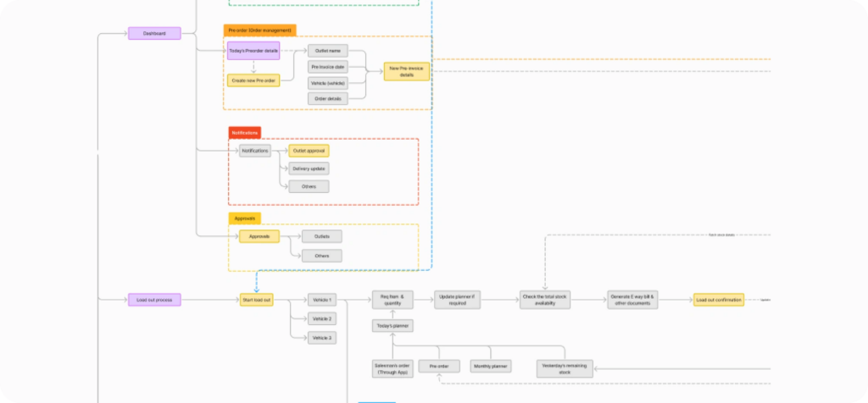Screen dimensions: 868x403
Task: Select the Outlet name node
Action: pyautogui.click(x=328, y=51)
